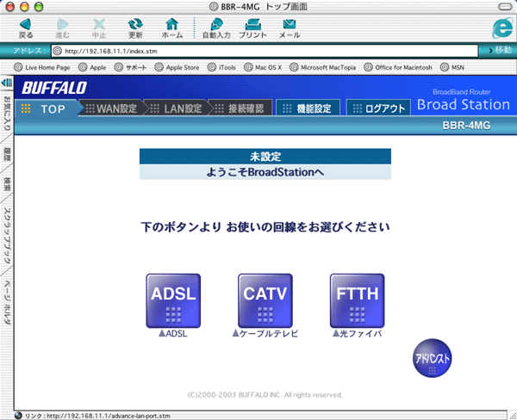Click the address bar page icon
The height and width of the screenshot is (420, 517).
58,51
